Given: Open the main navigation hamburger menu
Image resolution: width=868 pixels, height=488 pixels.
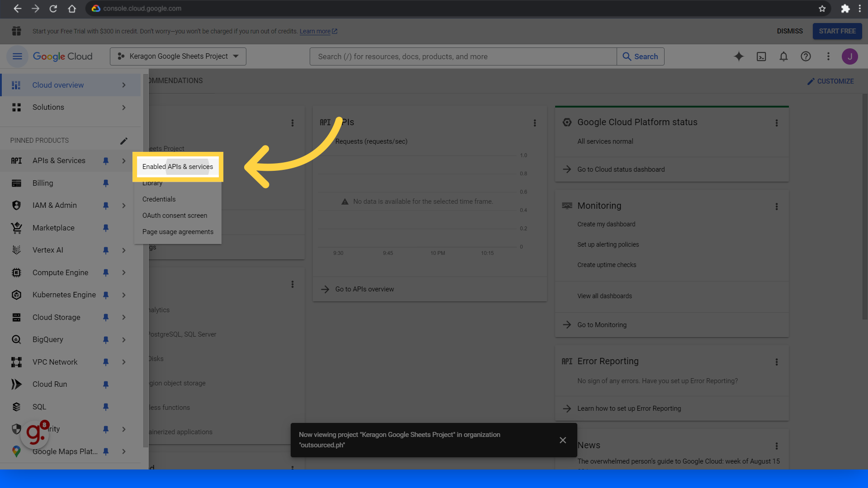Looking at the screenshot, I should (17, 56).
